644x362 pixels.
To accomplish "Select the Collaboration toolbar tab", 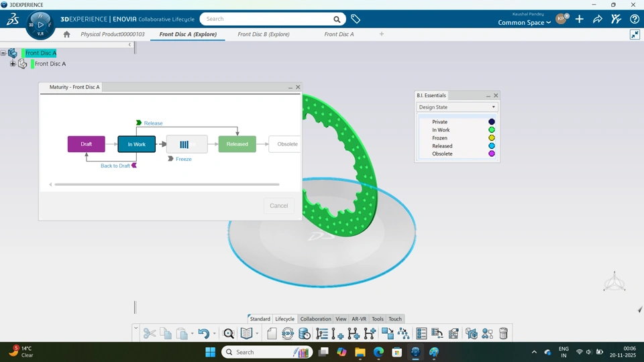I will [315, 319].
